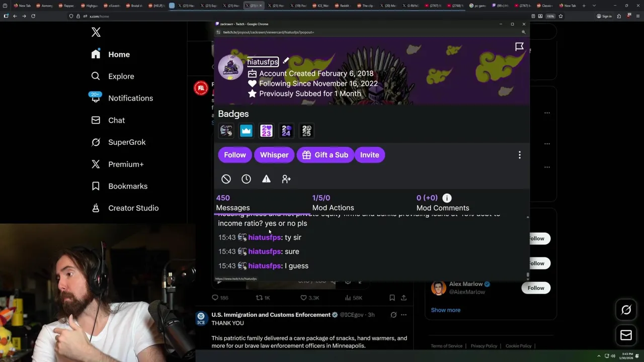Click the 2023 recap badge
The image size is (644, 362).
click(266, 131)
